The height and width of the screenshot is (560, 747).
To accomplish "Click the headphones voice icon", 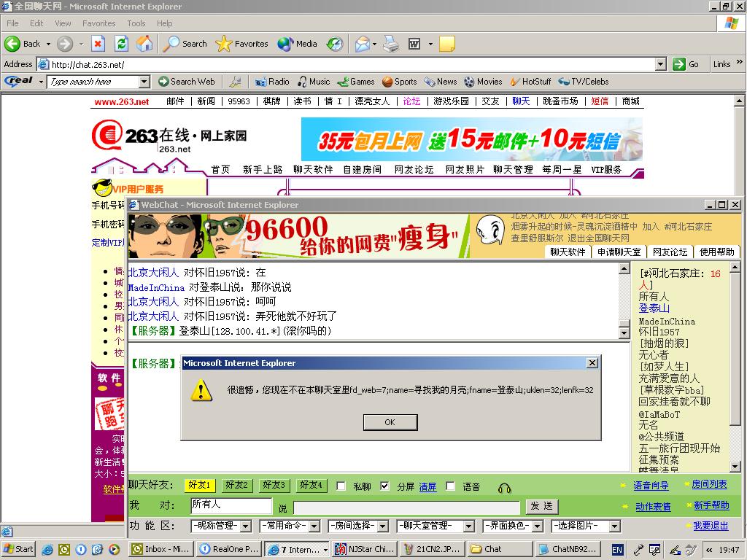I will [505, 488].
